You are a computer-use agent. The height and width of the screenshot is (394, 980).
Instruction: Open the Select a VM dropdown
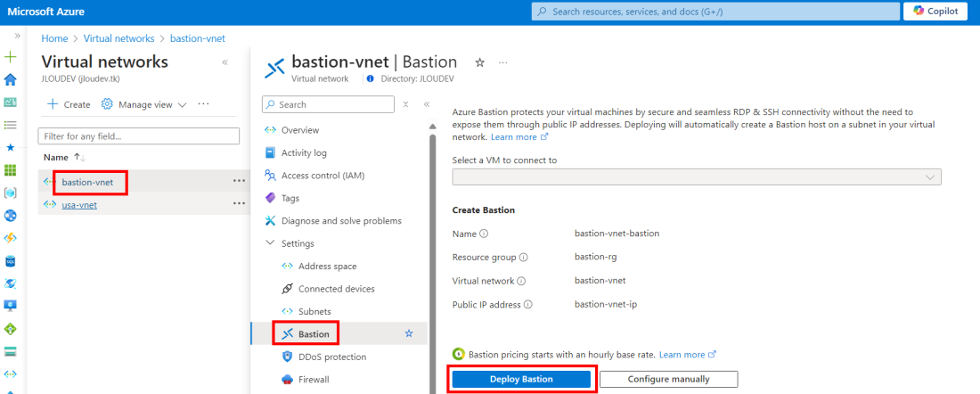tap(696, 177)
